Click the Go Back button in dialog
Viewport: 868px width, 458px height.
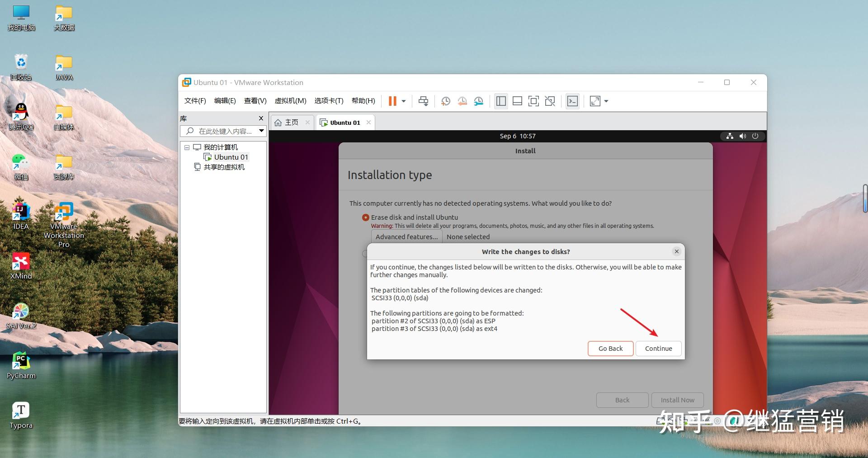click(610, 348)
